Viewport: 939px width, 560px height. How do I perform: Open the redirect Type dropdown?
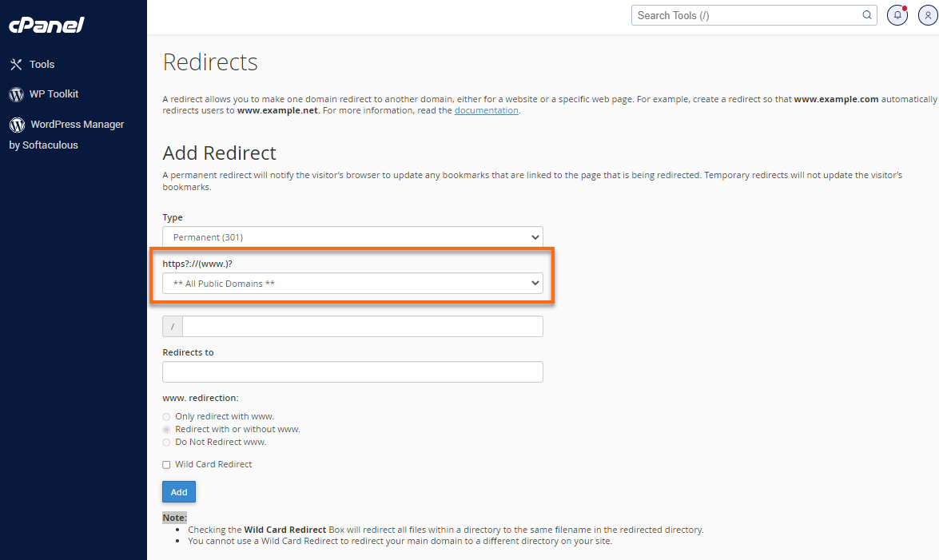click(x=352, y=236)
